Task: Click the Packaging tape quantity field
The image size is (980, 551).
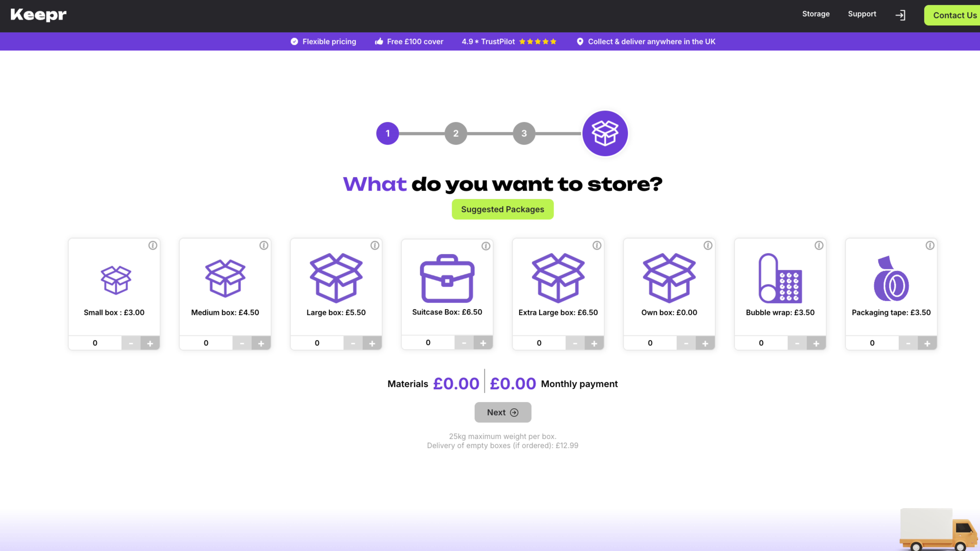Action: pos(872,343)
